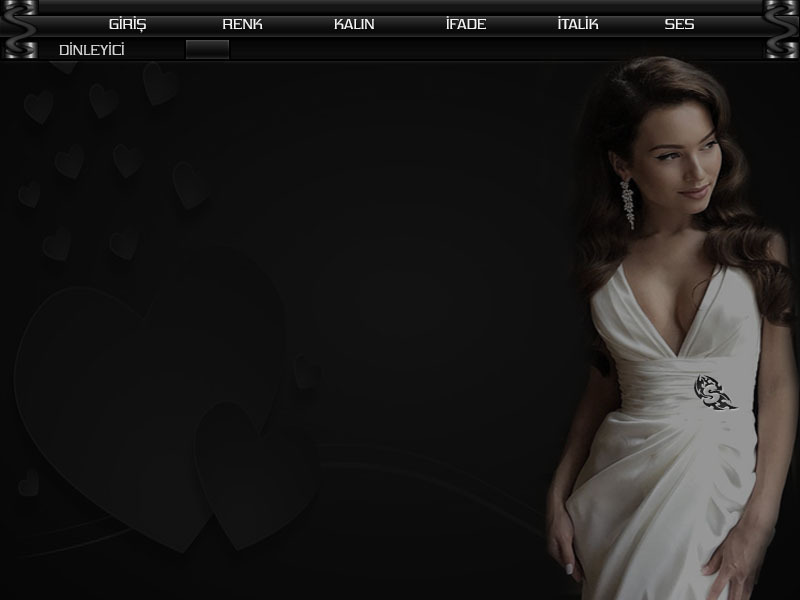Open the GİRİŞ menu item
Viewport: 800px width, 600px height.
[x=128, y=24]
